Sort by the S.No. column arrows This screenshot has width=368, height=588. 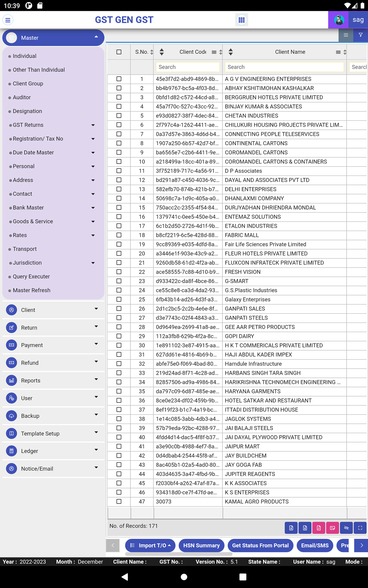tap(152, 52)
